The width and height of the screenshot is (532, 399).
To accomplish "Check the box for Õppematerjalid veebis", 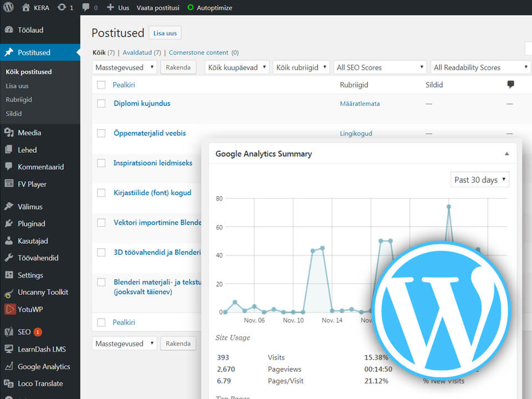I will click(x=101, y=134).
